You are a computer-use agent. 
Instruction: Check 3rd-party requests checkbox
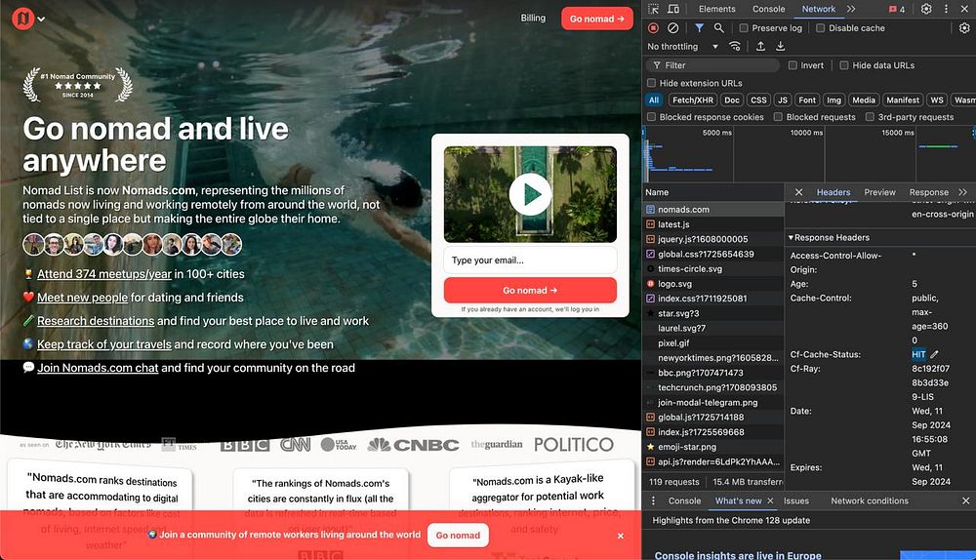pos(870,117)
